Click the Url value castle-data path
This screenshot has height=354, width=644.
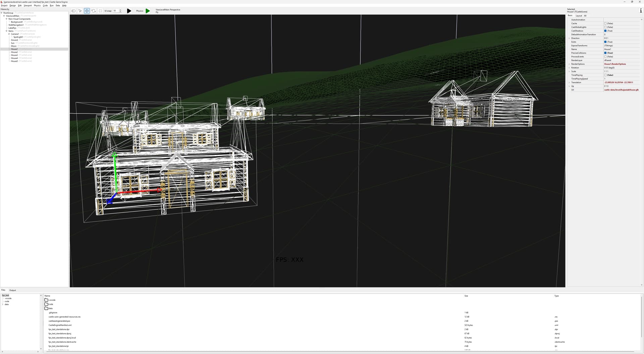click(622, 90)
